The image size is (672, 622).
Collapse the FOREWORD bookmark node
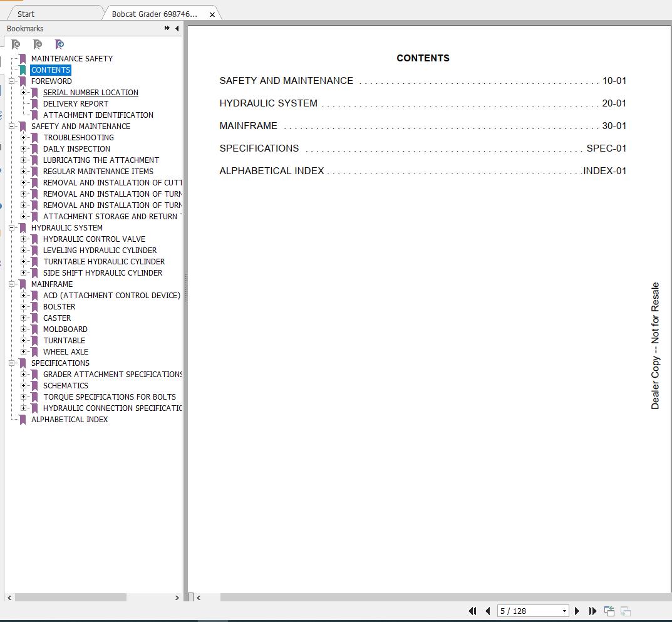point(11,81)
